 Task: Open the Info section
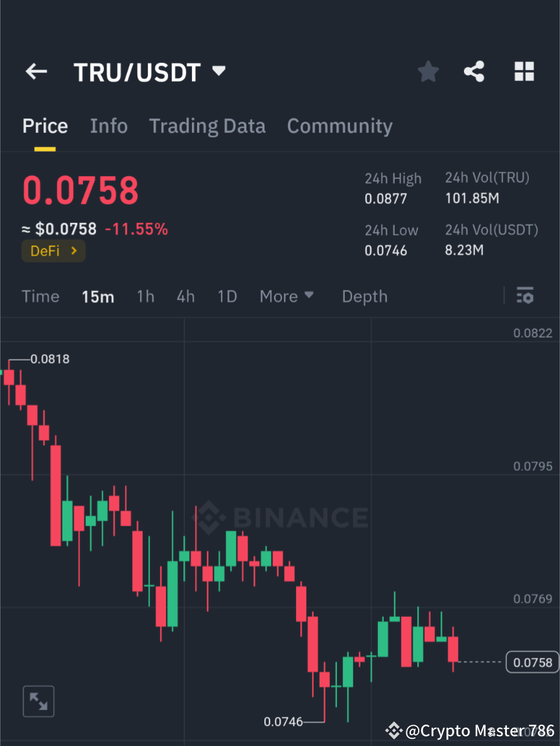pos(108,126)
